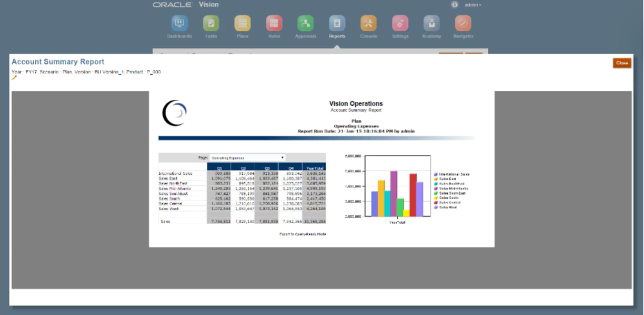644x315 pixels.
Task: Click the Sales West legend swatch
Action: click(x=436, y=207)
